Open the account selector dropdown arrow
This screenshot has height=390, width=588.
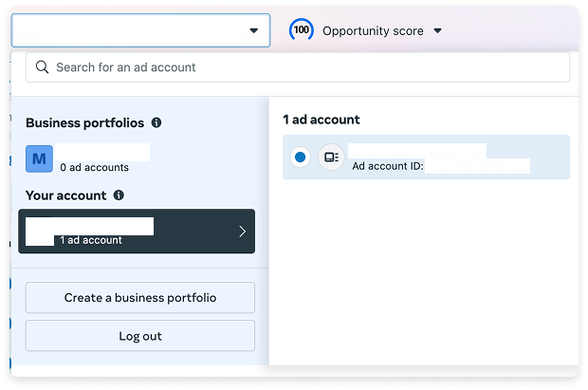point(254,30)
